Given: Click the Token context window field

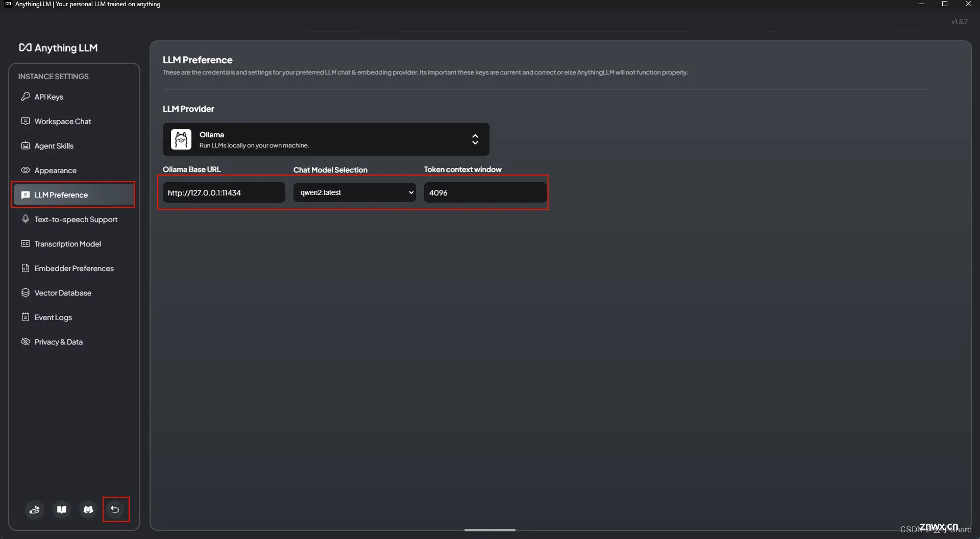Looking at the screenshot, I should (x=485, y=192).
